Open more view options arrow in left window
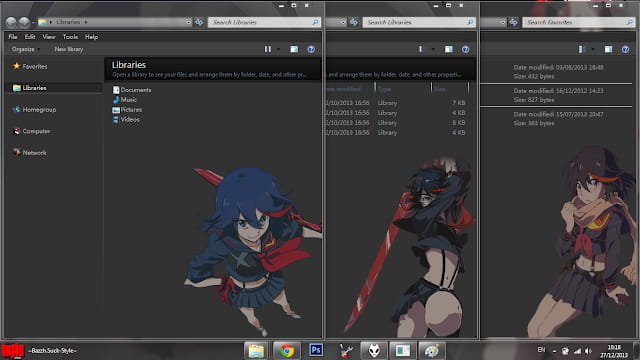The height and width of the screenshot is (360, 640). [x=278, y=49]
